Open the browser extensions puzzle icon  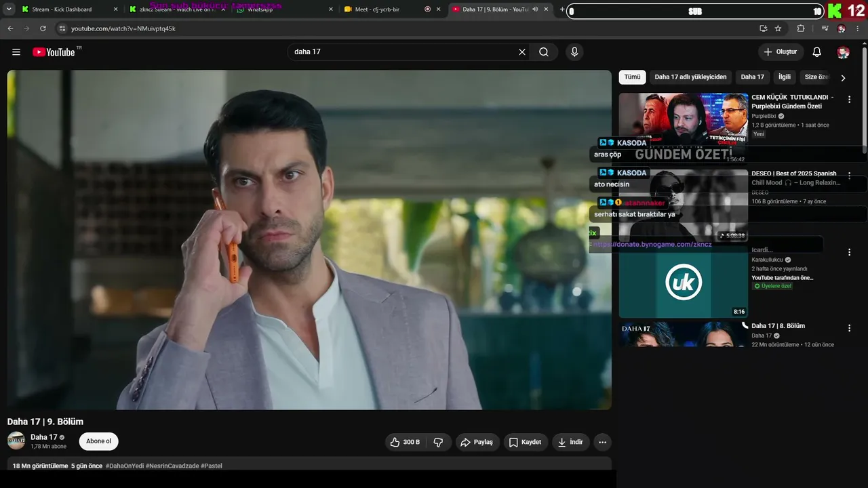pos(801,28)
